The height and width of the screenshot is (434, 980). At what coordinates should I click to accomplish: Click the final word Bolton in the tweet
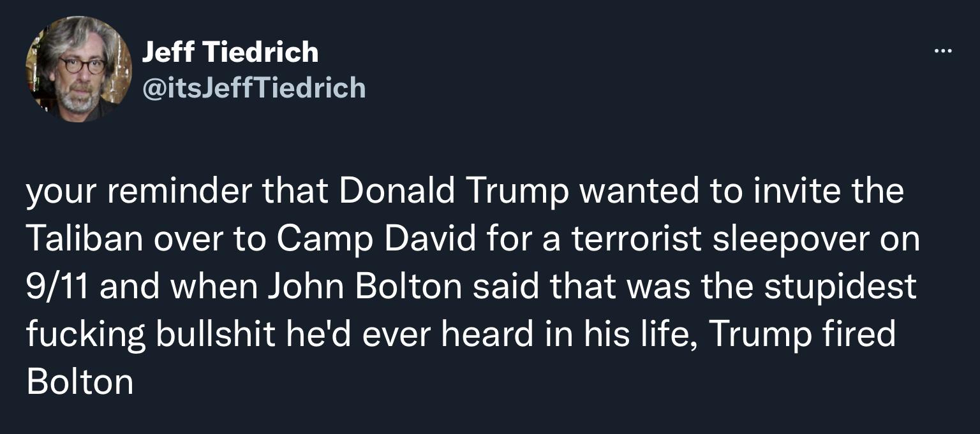point(78,381)
